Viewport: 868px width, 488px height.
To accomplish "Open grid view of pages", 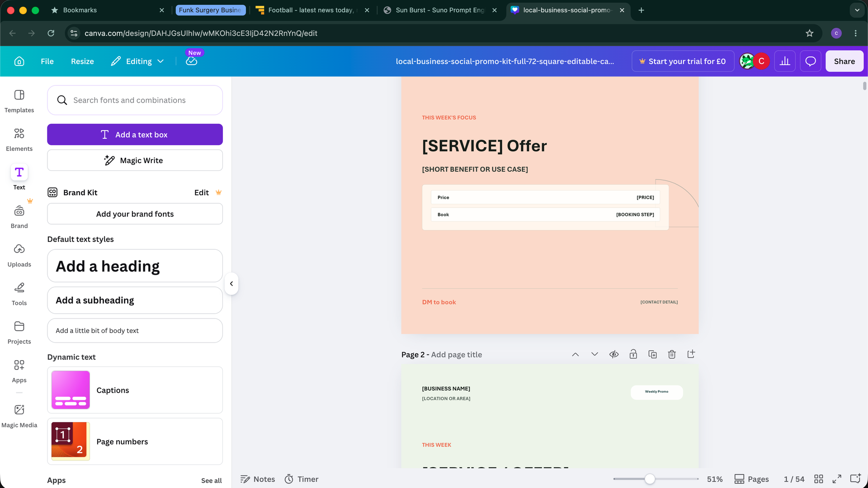I will [x=818, y=479].
